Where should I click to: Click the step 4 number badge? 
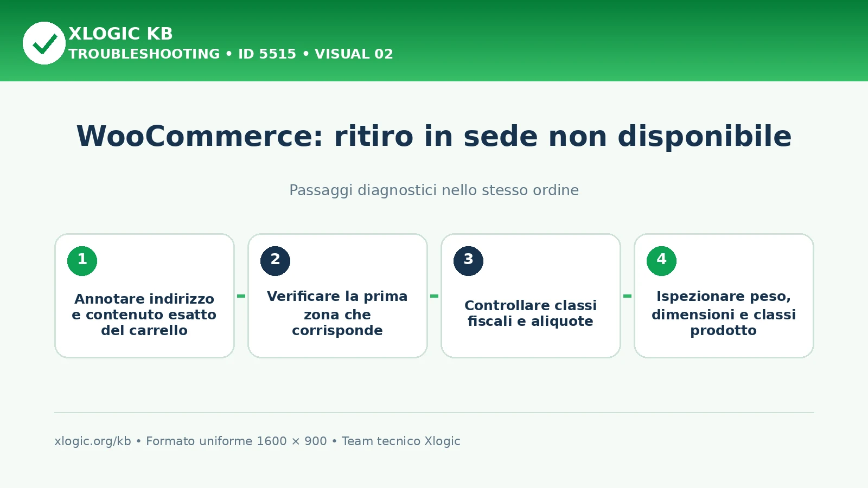click(x=662, y=261)
